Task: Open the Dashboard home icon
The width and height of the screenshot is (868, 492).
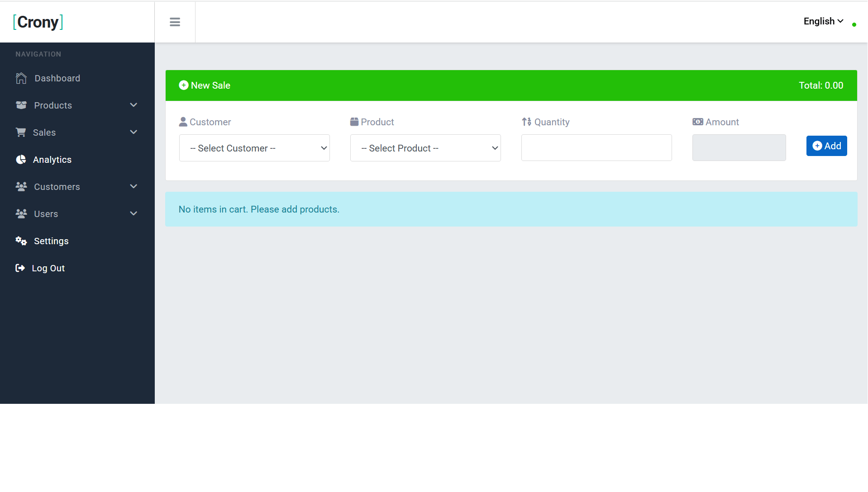Action: [x=21, y=78]
